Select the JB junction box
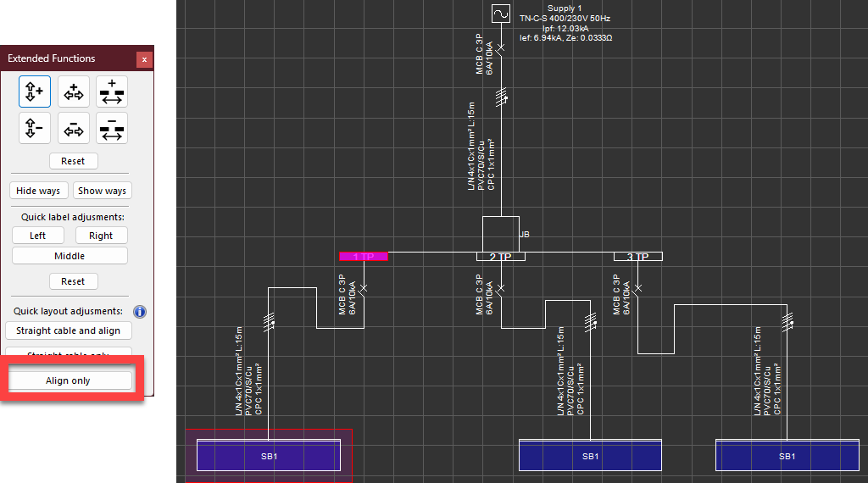Screen dimensions: 868x483 pos(500,234)
